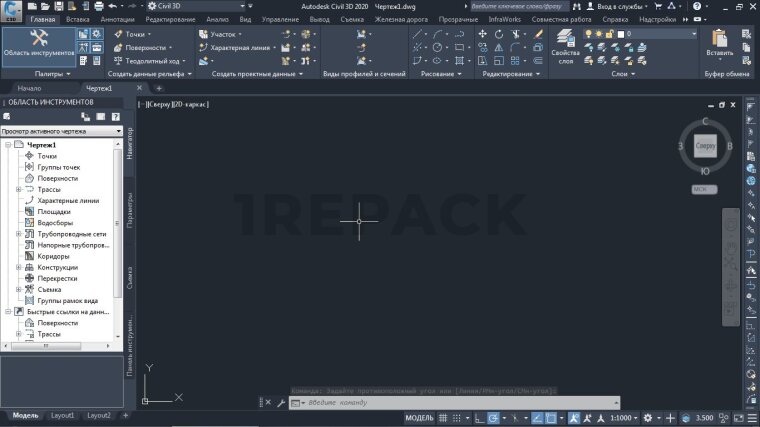
Task: Click the help question mark icon in toolspace
Action: click(115, 116)
